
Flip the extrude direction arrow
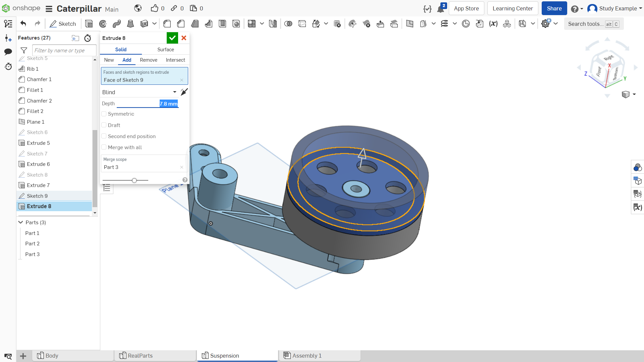click(x=184, y=92)
